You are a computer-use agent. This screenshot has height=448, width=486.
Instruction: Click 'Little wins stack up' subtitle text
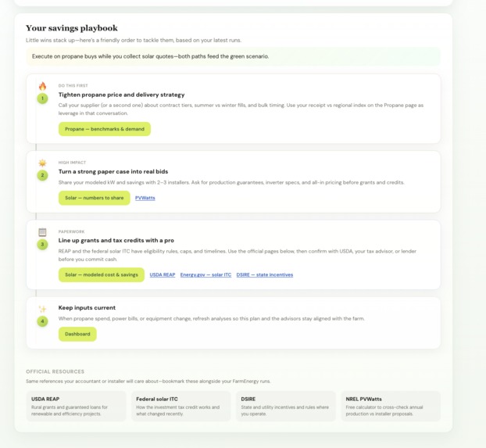coord(134,41)
